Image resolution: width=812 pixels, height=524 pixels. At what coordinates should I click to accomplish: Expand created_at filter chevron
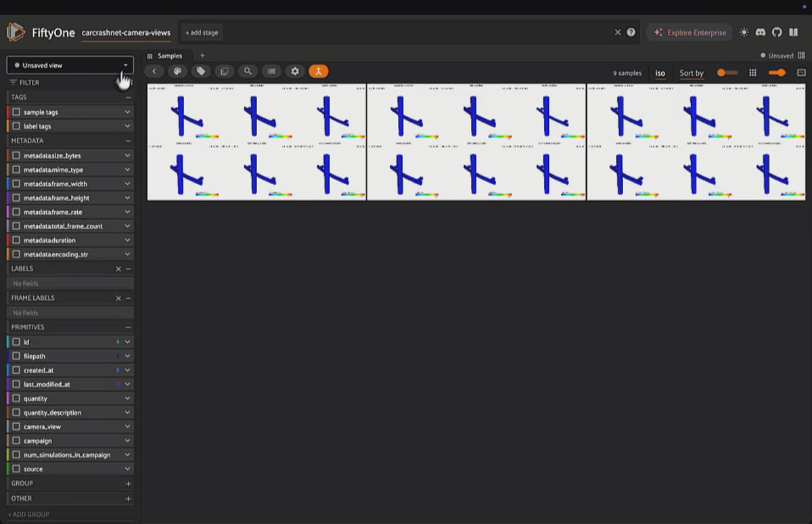tap(127, 370)
